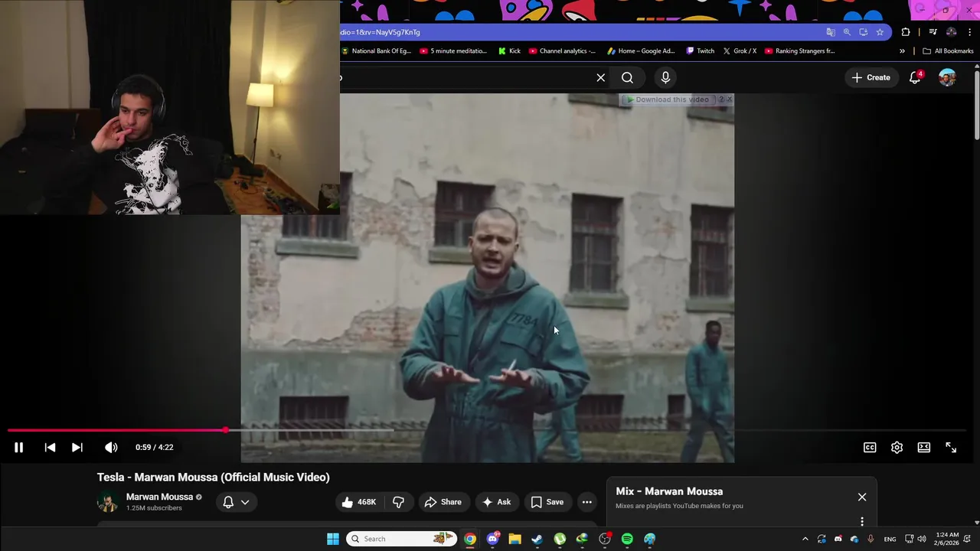Open Chrome extensions puzzle icon

click(x=906, y=32)
